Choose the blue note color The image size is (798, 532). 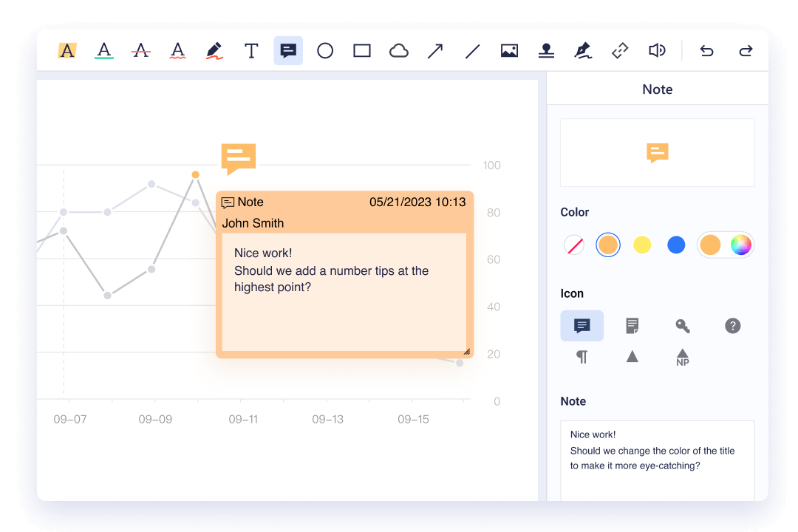(676, 245)
